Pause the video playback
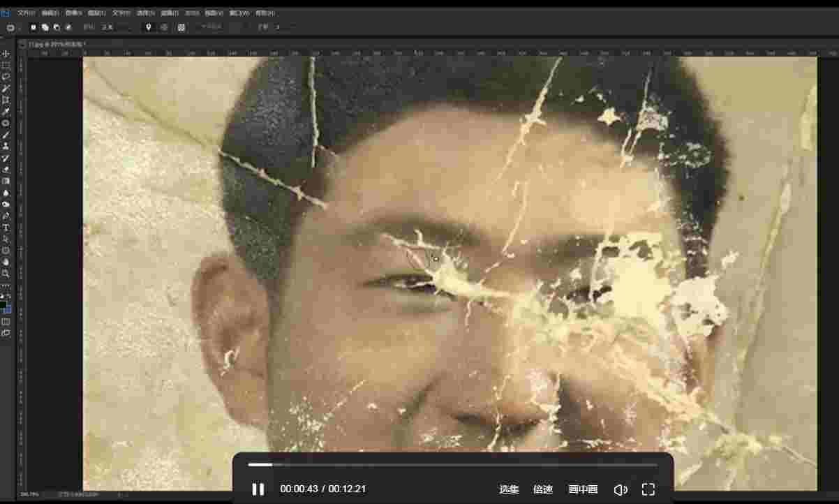This screenshot has width=839, height=504. pyautogui.click(x=258, y=489)
